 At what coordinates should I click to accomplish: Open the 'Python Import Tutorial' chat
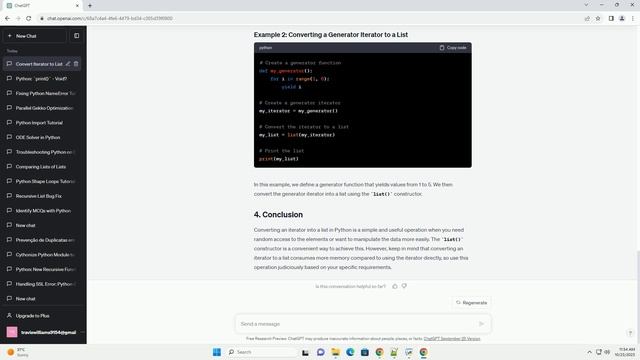coord(42,123)
